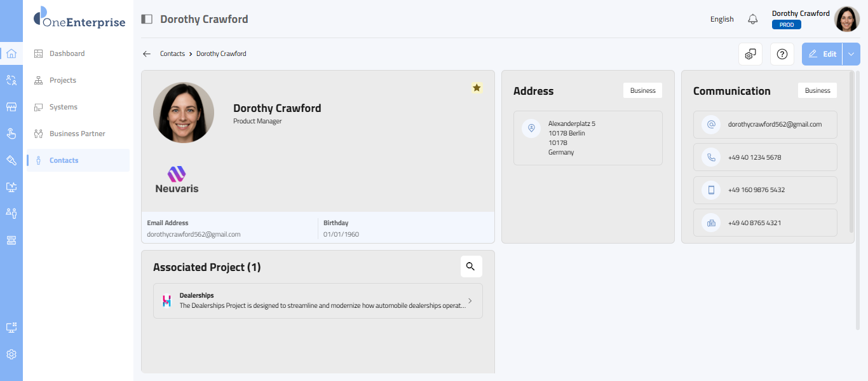This screenshot has height=381, width=868.
Task: Expand the Dealerships project chevron
Action: point(470,301)
